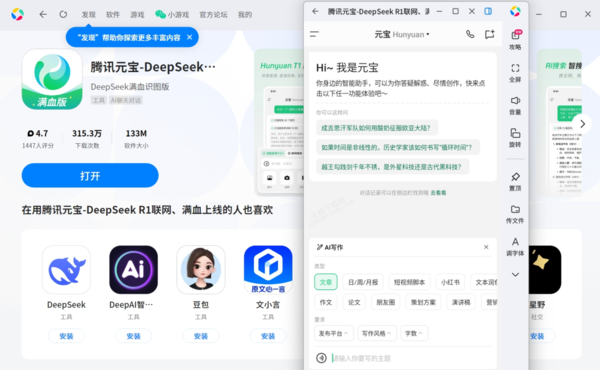Select the 短视频脚本 writing type
600x370 pixels.
[x=409, y=282]
